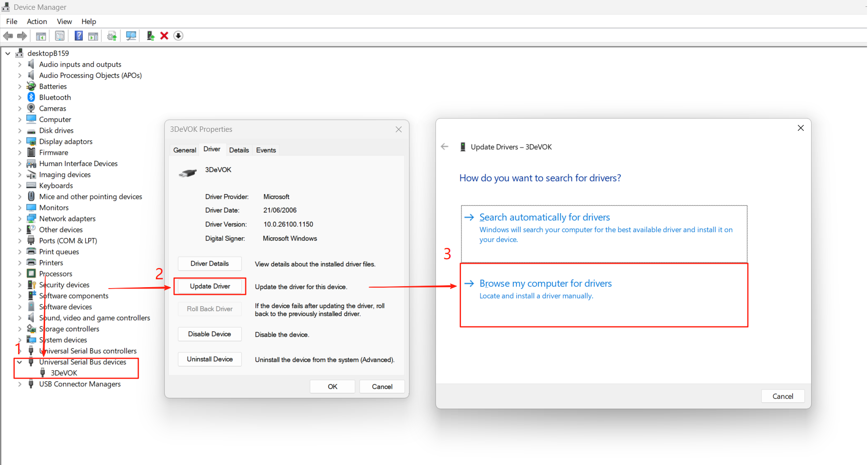868x465 pixels.
Task: Select Audio Processing Objects (APOs) item
Action: tap(90, 75)
